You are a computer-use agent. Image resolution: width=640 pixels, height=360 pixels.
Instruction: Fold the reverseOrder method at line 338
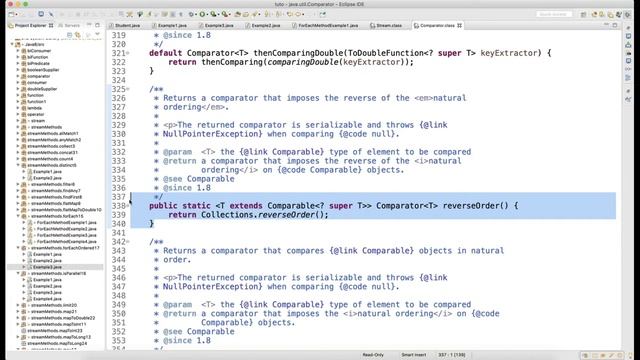pyautogui.click(x=128, y=206)
